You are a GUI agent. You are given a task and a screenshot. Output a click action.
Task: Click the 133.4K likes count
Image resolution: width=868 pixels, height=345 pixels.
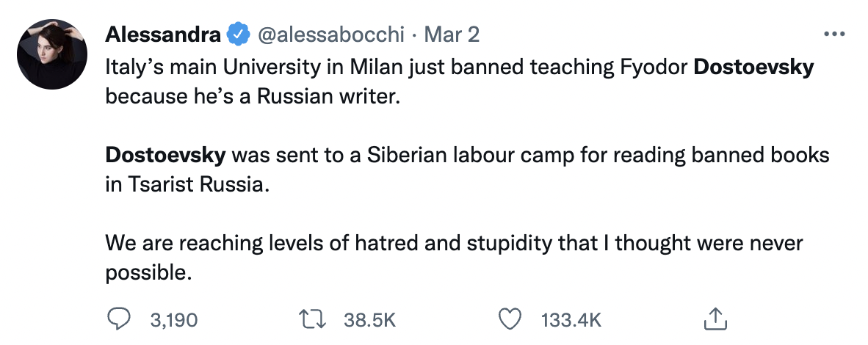tap(571, 320)
